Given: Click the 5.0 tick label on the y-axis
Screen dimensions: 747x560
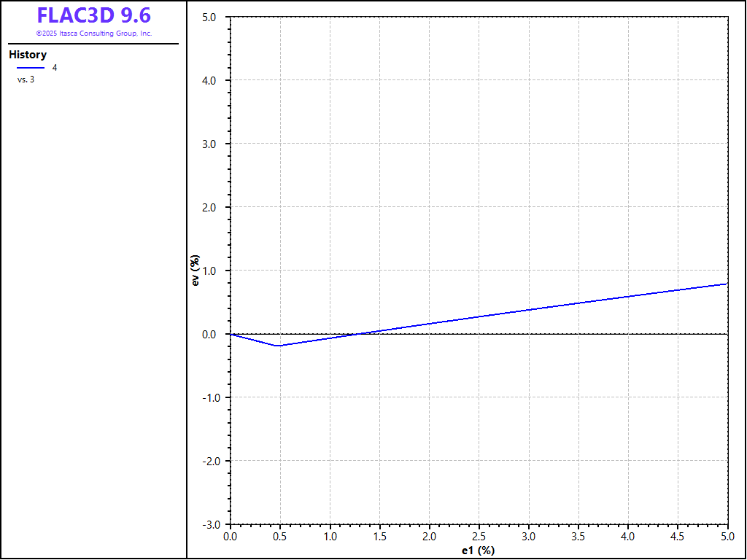Looking at the screenshot, I should click(209, 17).
